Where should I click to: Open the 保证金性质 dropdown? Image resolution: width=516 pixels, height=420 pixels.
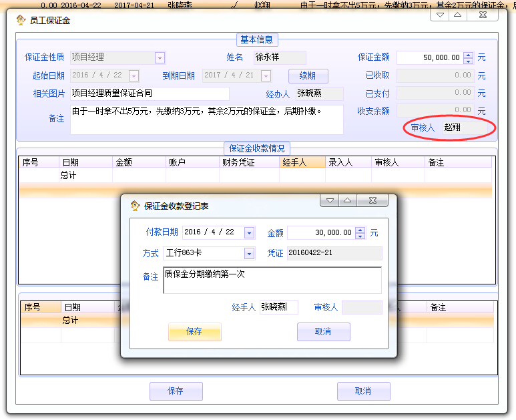pyautogui.click(x=160, y=58)
